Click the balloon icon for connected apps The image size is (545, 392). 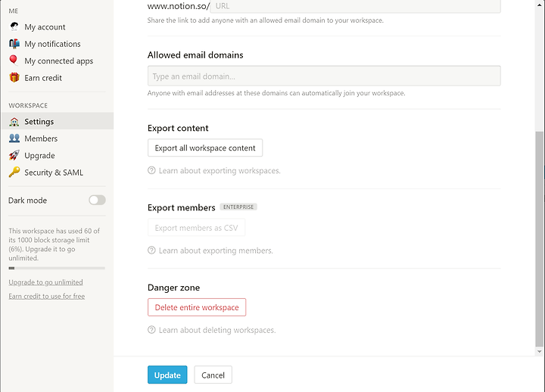[x=14, y=60]
